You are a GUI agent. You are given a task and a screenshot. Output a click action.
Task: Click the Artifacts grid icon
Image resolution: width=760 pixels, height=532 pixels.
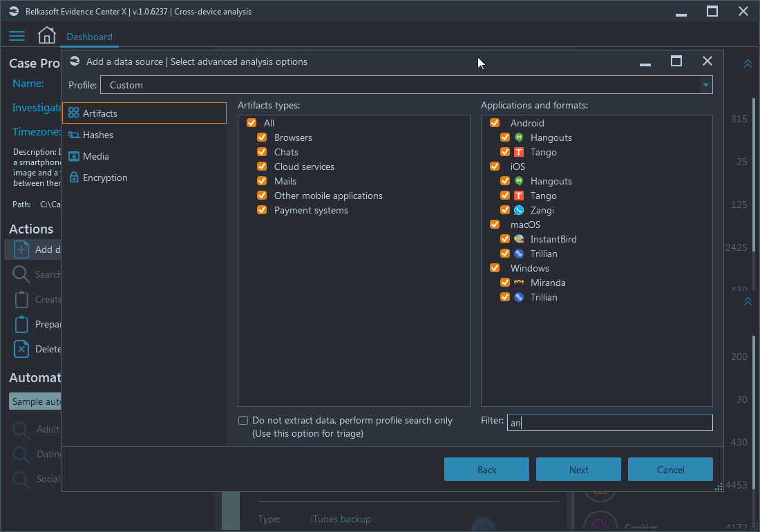pyautogui.click(x=74, y=113)
